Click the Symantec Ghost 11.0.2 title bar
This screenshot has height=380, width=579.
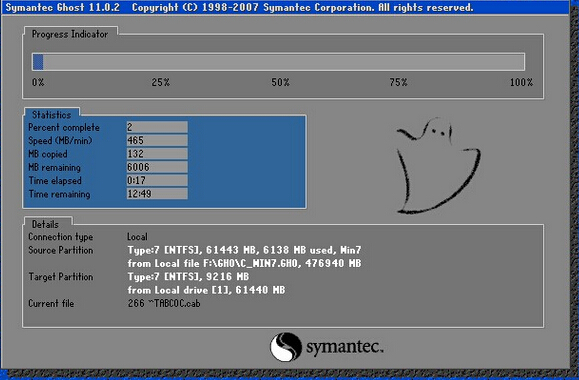click(x=285, y=7)
